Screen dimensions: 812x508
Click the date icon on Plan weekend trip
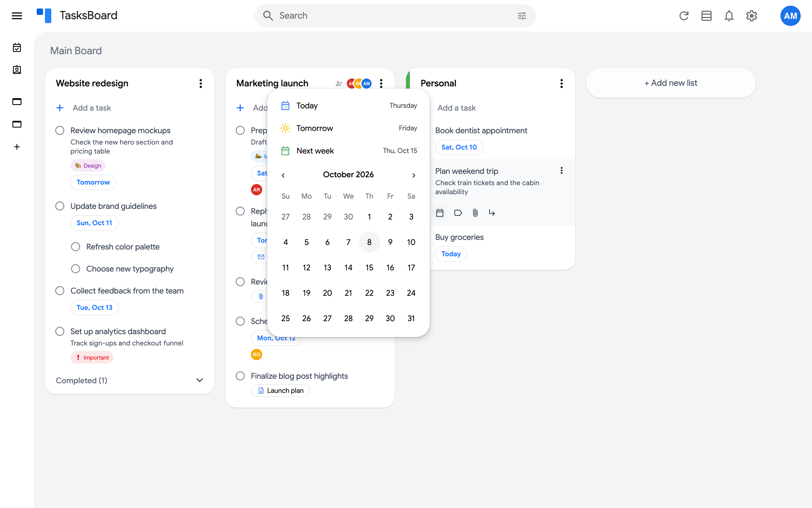(x=440, y=213)
